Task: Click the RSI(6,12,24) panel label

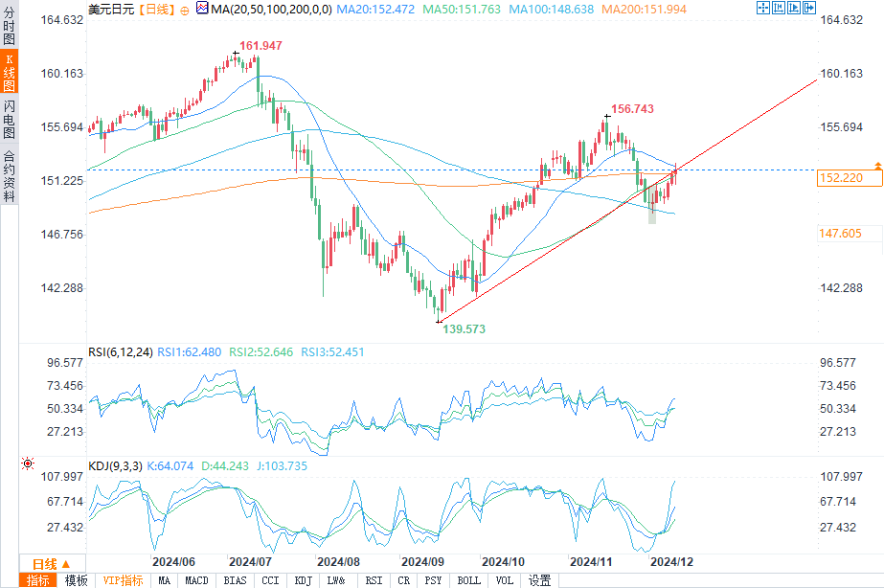Action: [121, 352]
